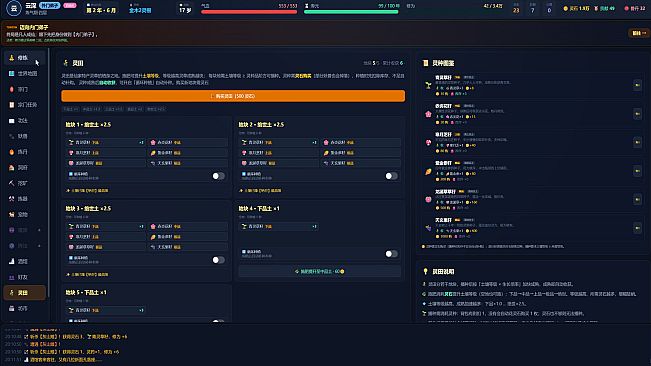
Task: Open the bar-chart ranking sidebar item
Action: [24, 261]
